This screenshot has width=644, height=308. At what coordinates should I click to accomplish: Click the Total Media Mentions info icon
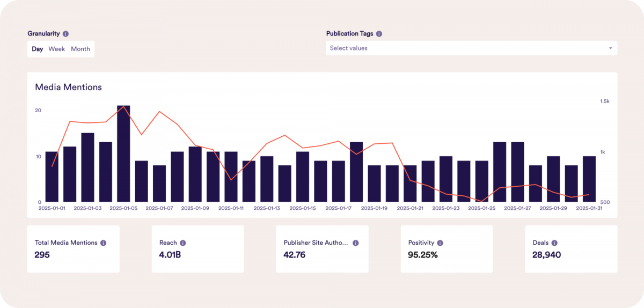point(103,243)
